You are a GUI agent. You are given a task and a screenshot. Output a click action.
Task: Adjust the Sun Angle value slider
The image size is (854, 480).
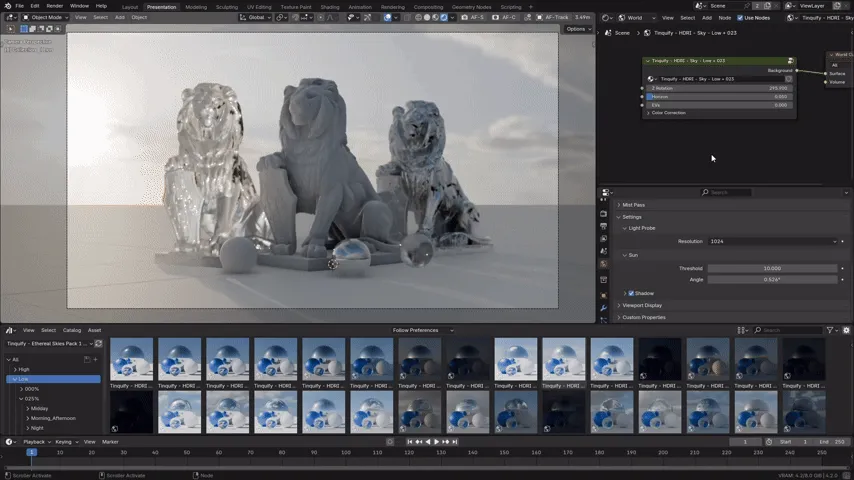[x=772, y=280]
